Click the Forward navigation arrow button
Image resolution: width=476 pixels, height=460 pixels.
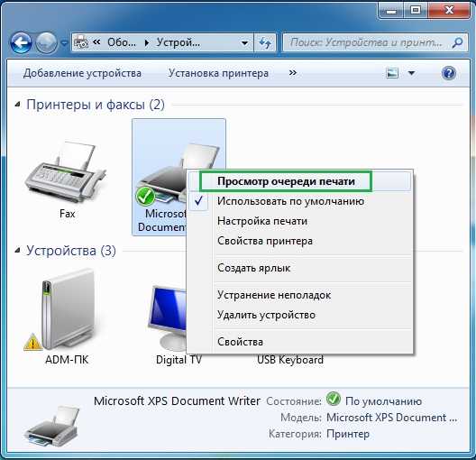(x=47, y=42)
